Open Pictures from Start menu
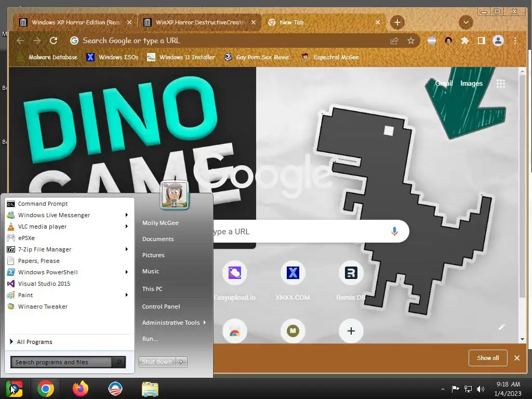532x399 pixels. 153,255
